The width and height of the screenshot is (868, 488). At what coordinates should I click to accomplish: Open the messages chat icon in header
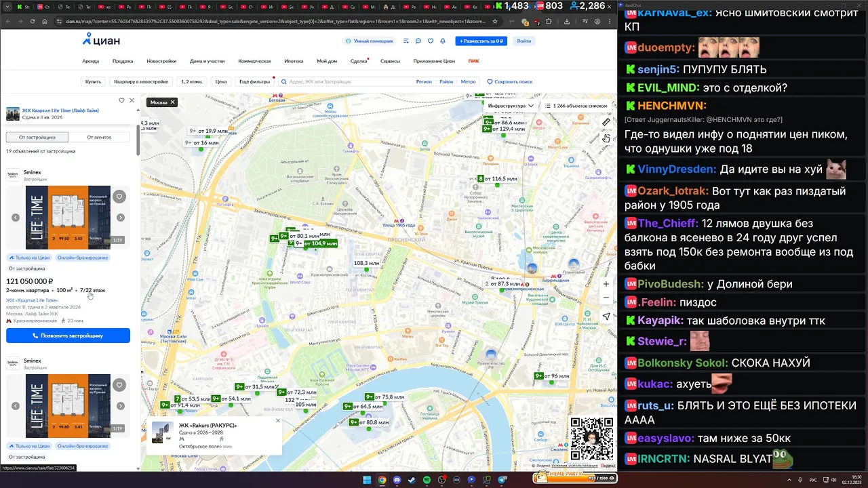pos(418,41)
